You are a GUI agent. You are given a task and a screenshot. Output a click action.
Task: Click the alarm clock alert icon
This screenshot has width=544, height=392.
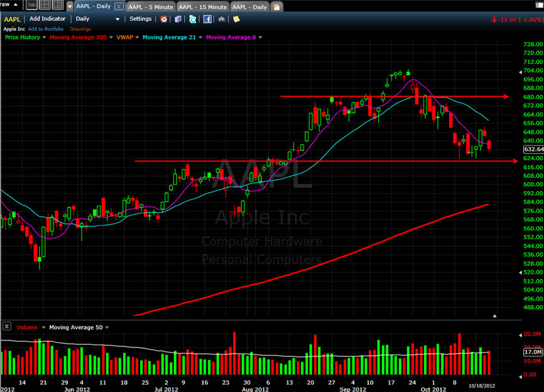pyautogui.click(x=164, y=19)
